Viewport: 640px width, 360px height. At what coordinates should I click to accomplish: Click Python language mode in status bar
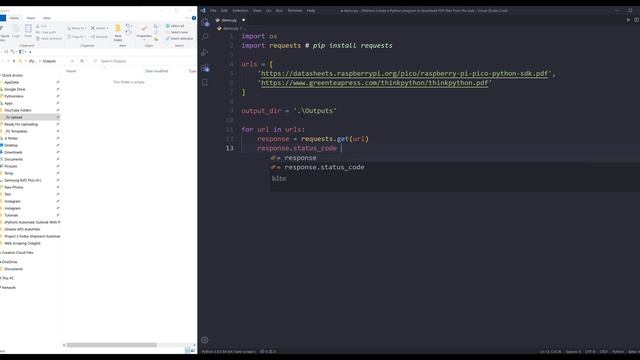click(618, 351)
